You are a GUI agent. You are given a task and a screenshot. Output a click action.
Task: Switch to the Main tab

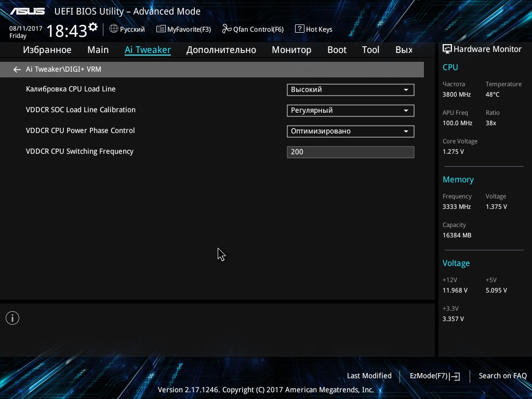(x=98, y=50)
